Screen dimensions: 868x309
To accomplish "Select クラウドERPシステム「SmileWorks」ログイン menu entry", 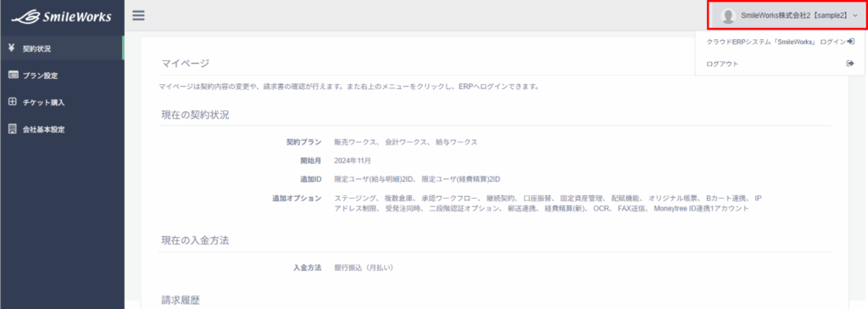I will click(780, 42).
